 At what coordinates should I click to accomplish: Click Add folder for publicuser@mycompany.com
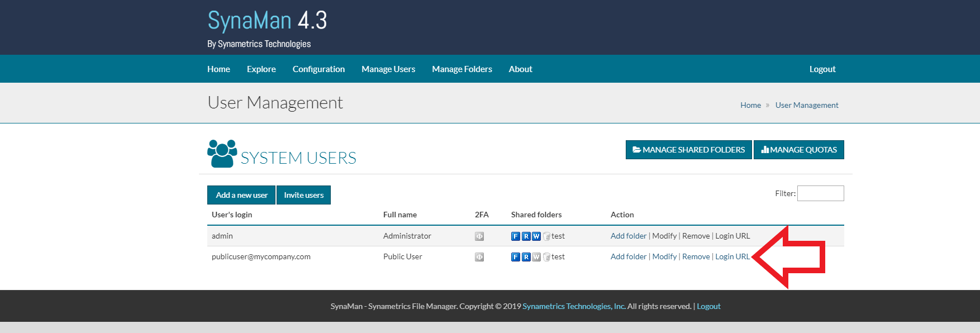pyautogui.click(x=629, y=256)
